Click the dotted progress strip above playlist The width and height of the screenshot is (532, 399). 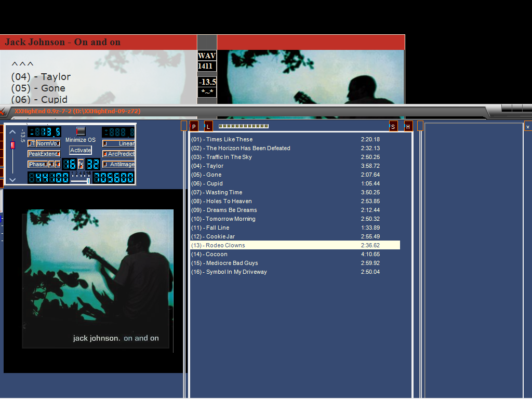click(x=244, y=126)
